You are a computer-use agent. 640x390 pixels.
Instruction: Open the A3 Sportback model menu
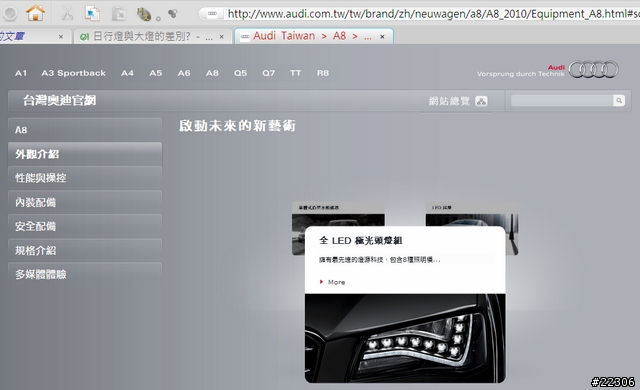pyautogui.click(x=73, y=73)
